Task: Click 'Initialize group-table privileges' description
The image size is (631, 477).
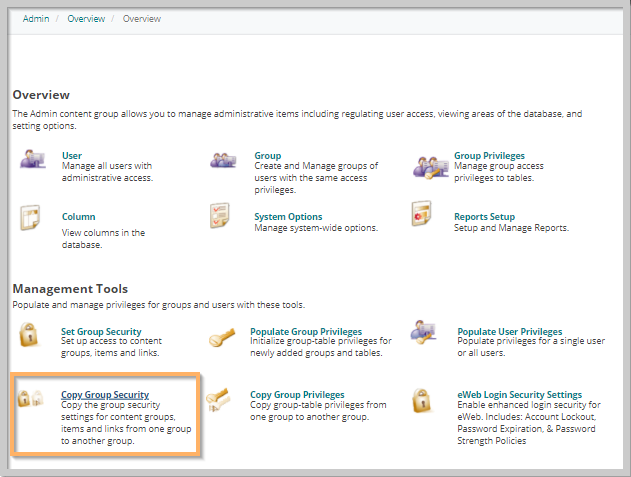Action: (321, 347)
